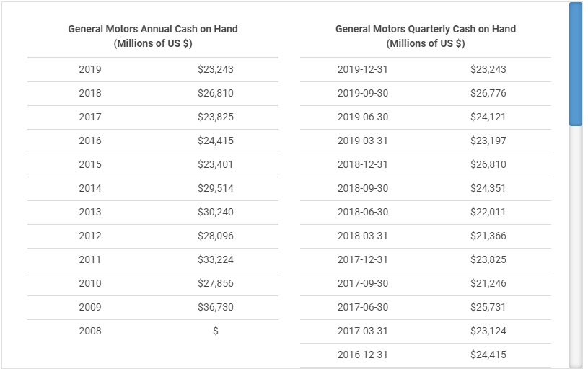Click the $36,730 value for 2009
Screen dimensions: 588x374
(216, 307)
